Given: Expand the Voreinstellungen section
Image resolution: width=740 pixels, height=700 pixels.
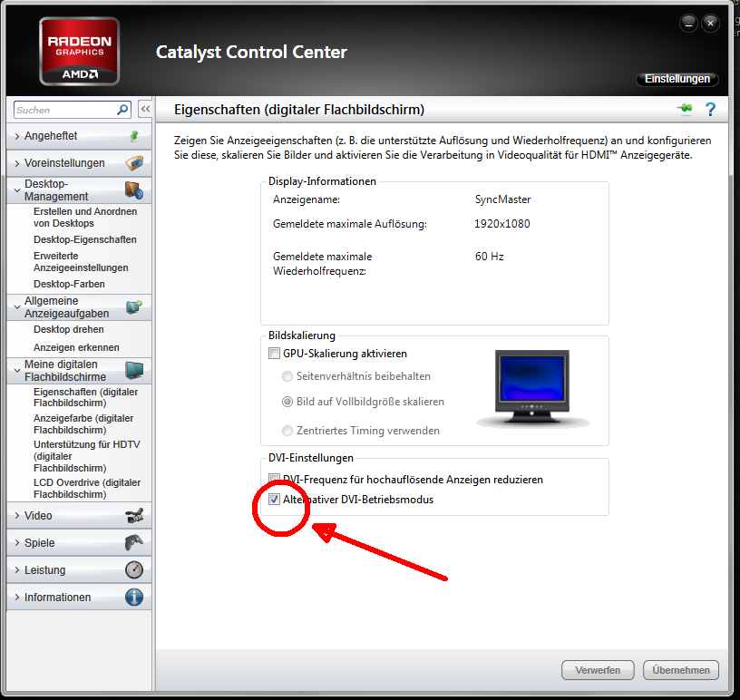Looking at the screenshot, I should point(64,163).
